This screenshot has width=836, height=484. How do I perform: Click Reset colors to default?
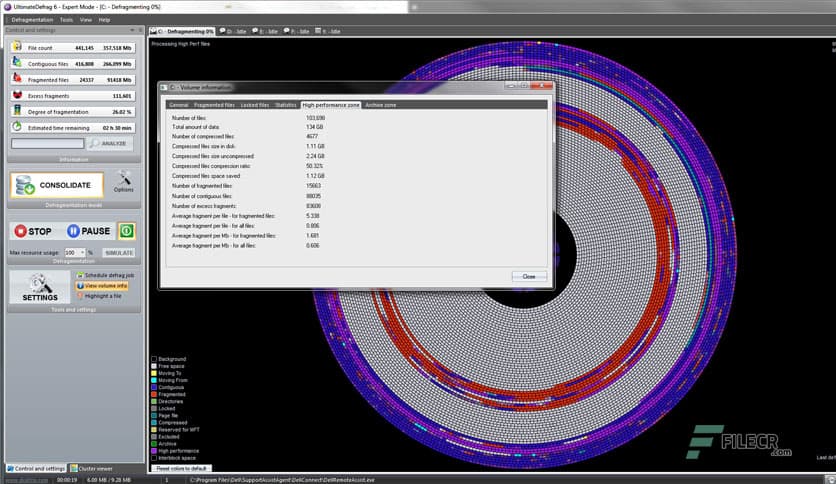click(181, 468)
